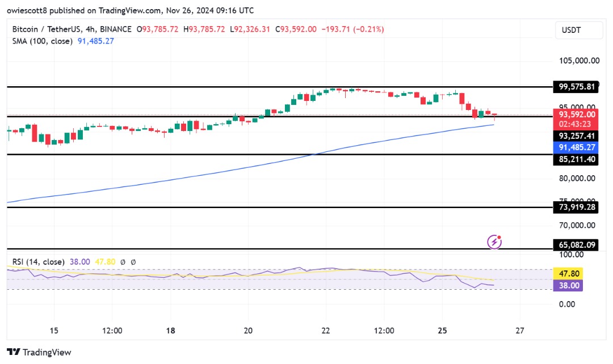Click the SMA (100, close) indicator label
Viewport: 613px width, 364px height.
40,41
